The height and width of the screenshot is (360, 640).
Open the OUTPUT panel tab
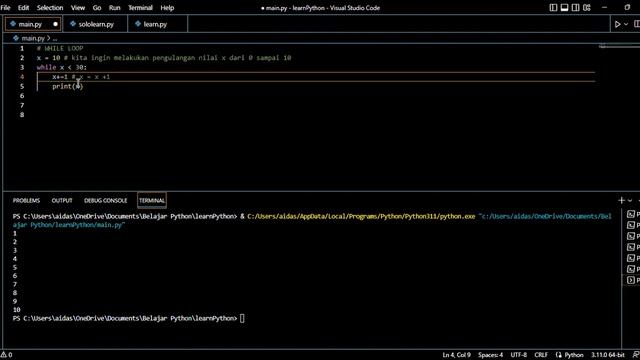coord(62,200)
